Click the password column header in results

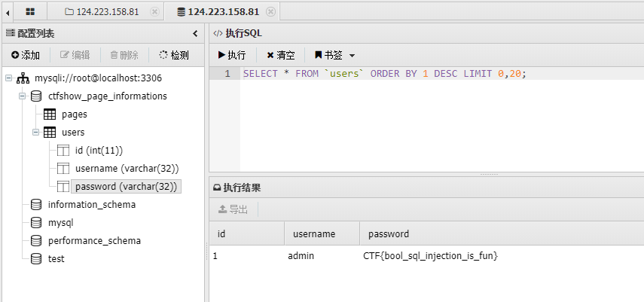[x=389, y=234]
